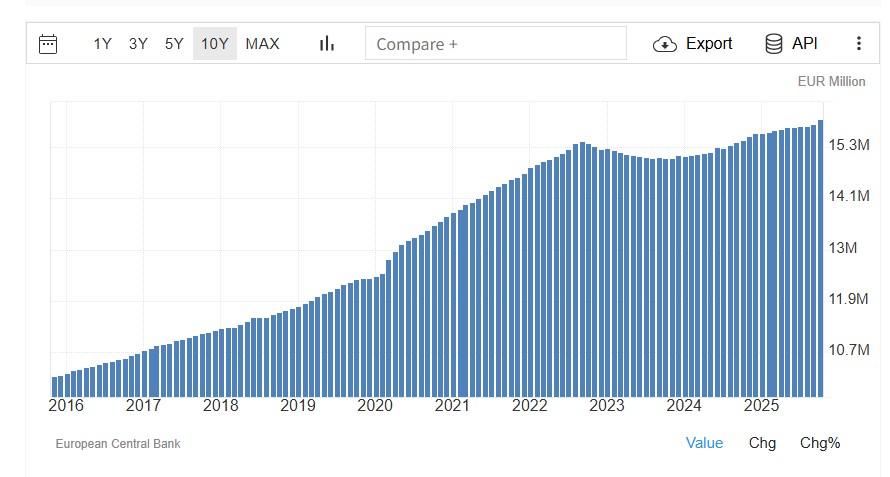This screenshot has width=890, height=477.
Task: Click the European Central Bank source label
Action: tap(118, 444)
